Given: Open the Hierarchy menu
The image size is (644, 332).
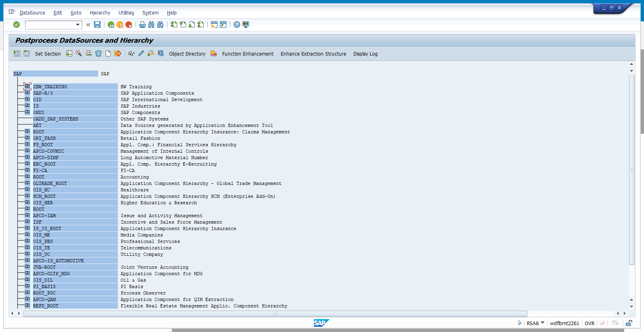Looking at the screenshot, I should pyautogui.click(x=100, y=13).
